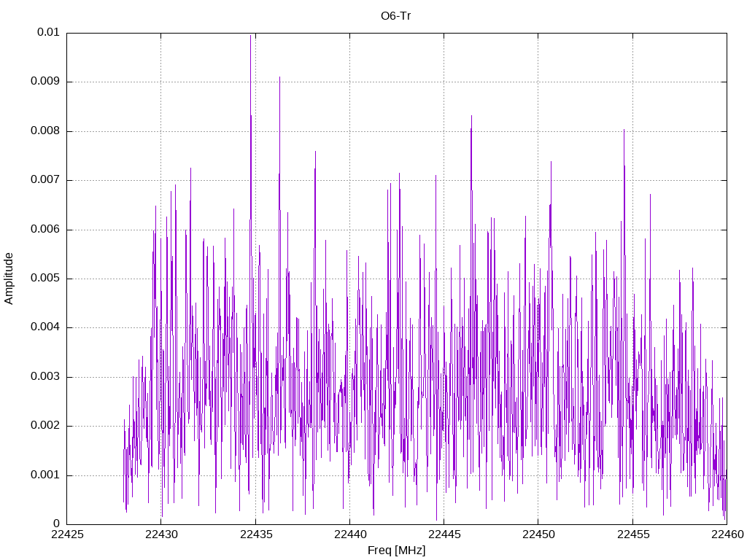Click the 0 y-axis tick label

pyautogui.click(x=56, y=524)
